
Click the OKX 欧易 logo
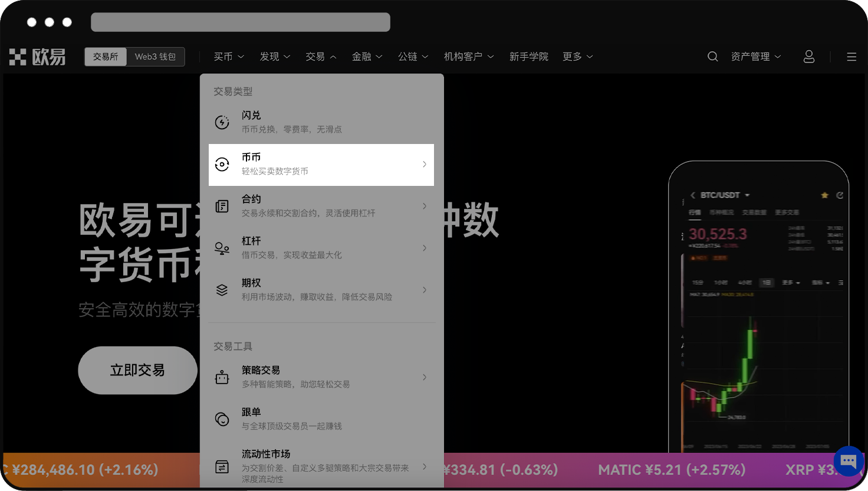click(x=37, y=57)
